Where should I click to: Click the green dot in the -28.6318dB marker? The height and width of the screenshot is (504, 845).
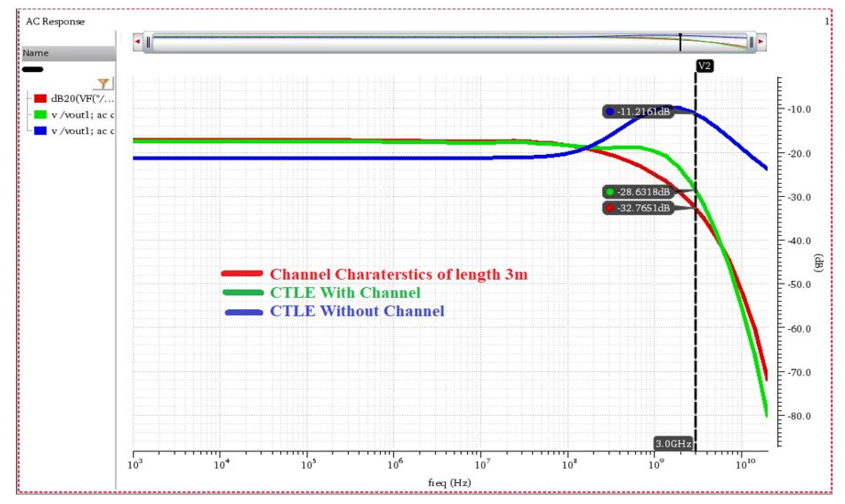610,192
